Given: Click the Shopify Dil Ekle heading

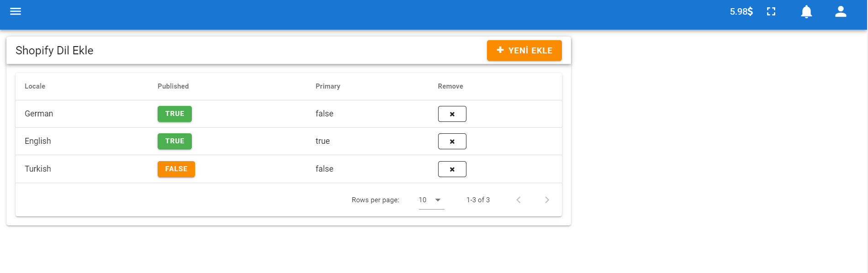Looking at the screenshot, I should click(x=54, y=50).
